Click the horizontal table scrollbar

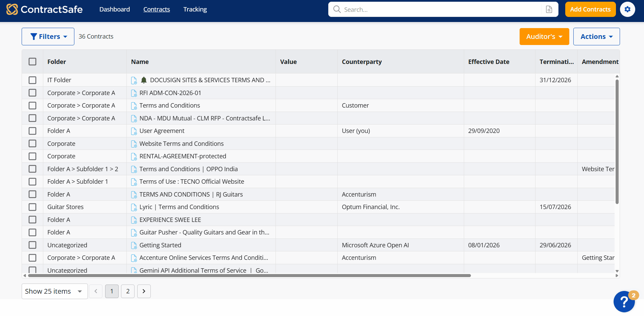[249, 276]
